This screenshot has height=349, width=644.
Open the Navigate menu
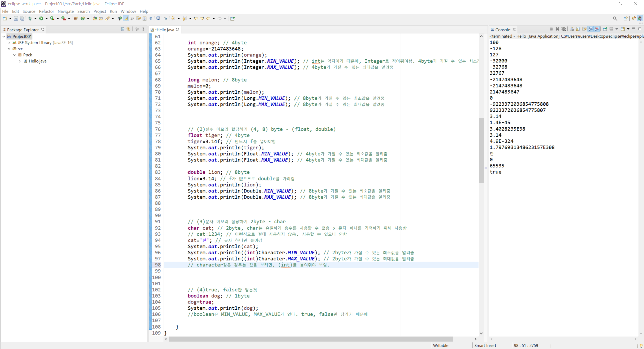(x=66, y=11)
